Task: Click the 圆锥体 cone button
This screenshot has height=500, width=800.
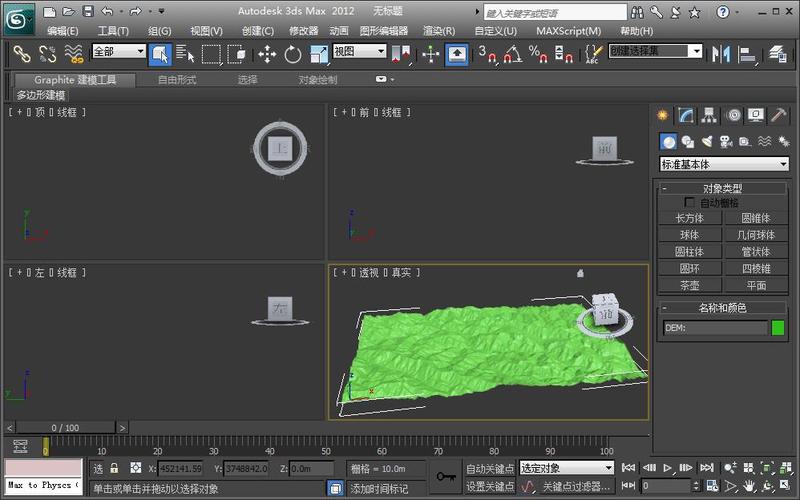Action: 756,218
